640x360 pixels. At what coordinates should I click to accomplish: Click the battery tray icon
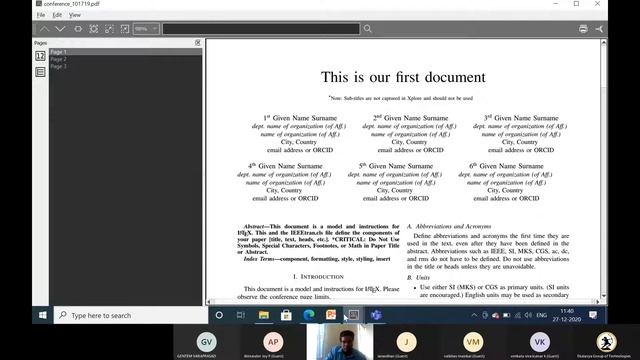coord(507,315)
